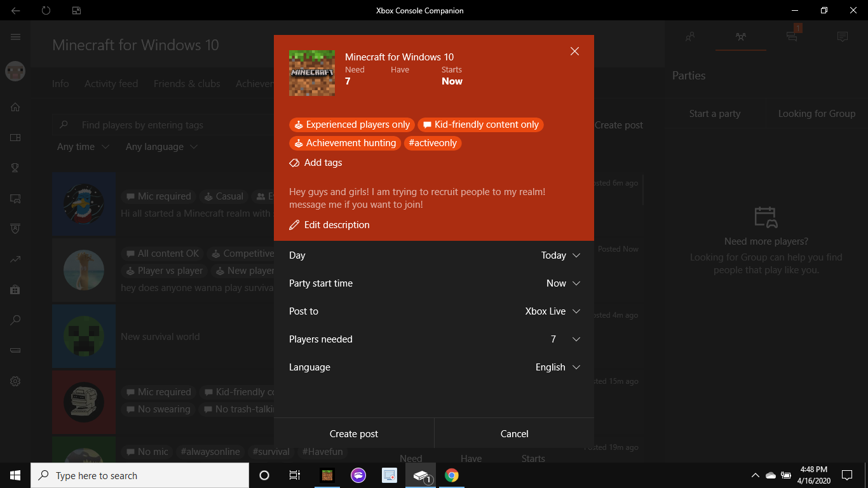
Task: Open Messages icon tab with notification badge
Action: [792, 37]
